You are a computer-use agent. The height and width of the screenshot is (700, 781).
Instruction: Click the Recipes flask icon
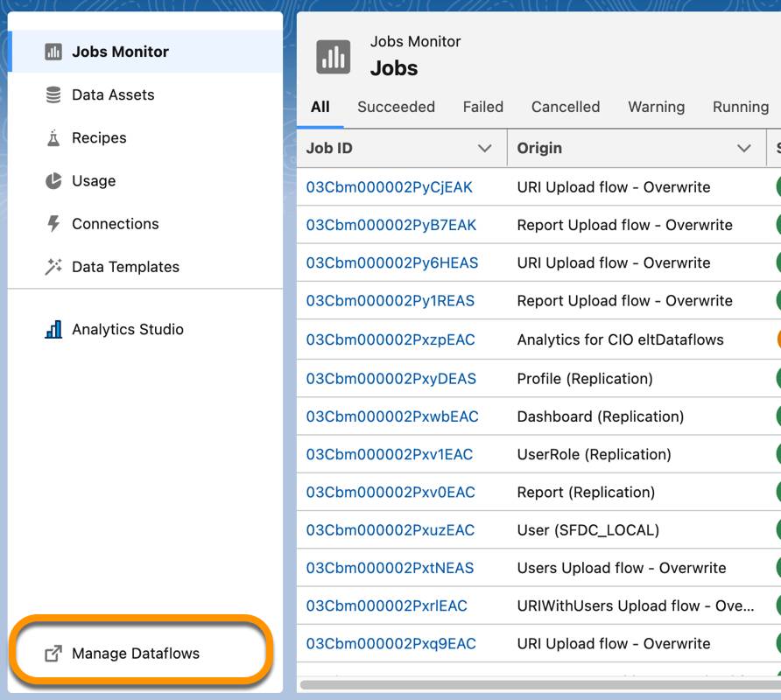[x=53, y=138]
